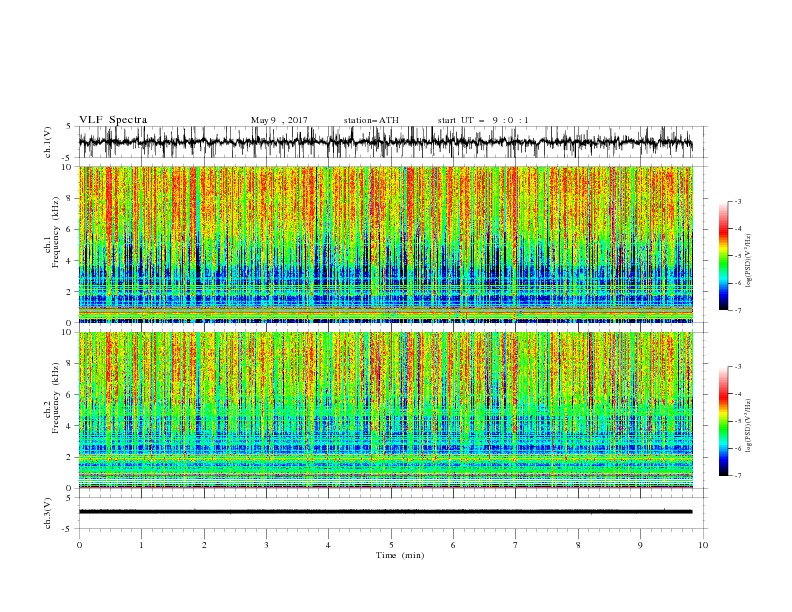Click the "ch.2 Frequency (kHz)" axis label

tap(52, 397)
